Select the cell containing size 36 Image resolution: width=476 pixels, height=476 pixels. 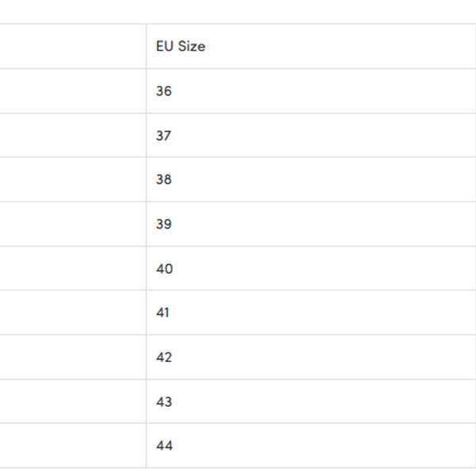[x=164, y=91]
